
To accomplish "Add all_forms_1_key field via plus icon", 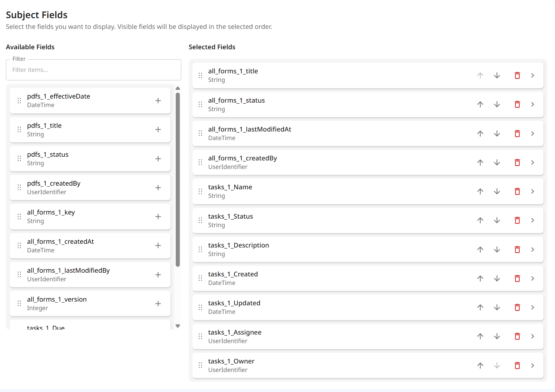I will [x=158, y=216].
